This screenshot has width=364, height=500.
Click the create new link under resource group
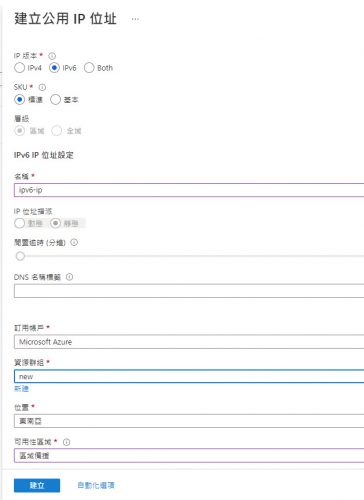(x=21, y=388)
